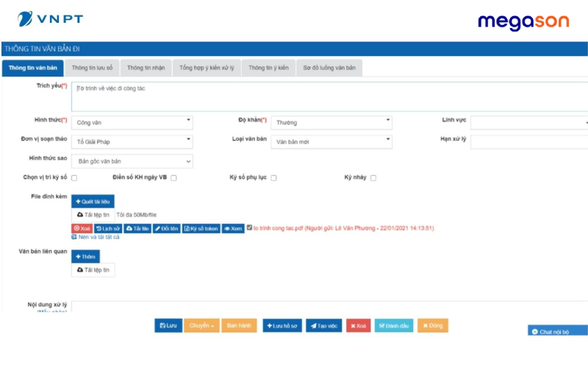Screen dimensions: 588x368
Task: Open the Đơn vị soạn thảo dropdown
Action: click(x=132, y=142)
